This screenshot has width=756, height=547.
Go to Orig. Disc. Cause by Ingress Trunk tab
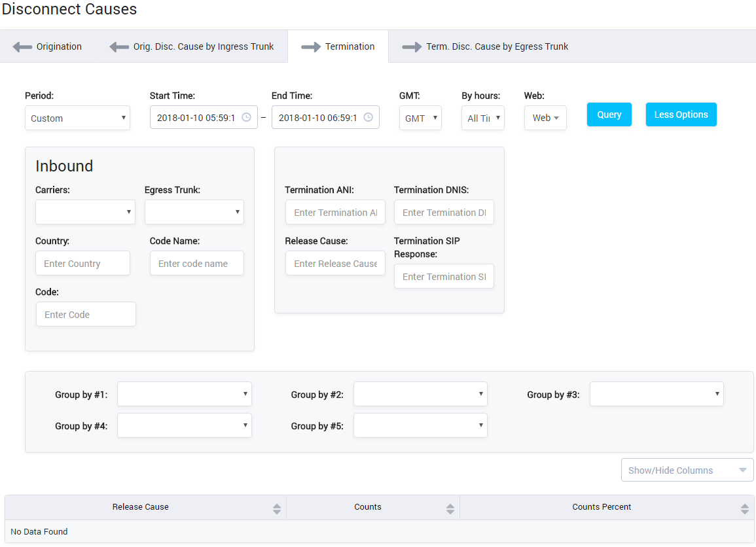click(192, 46)
